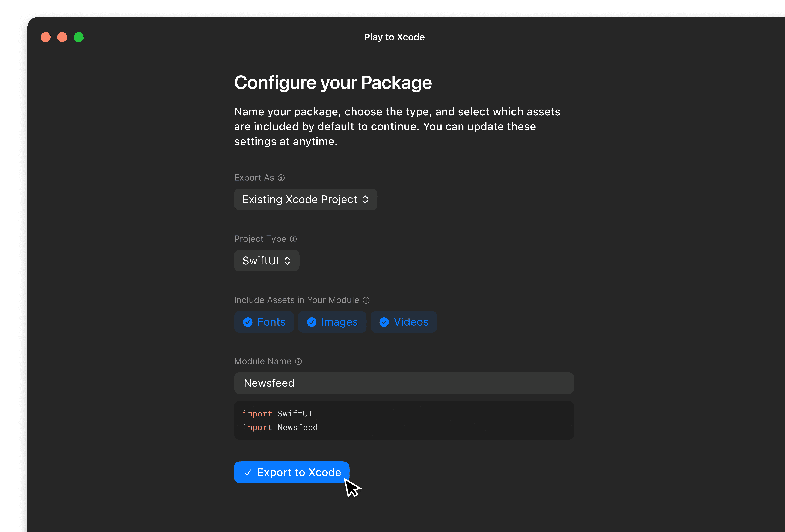This screenshot has width=785, height=532.
Task: Click the Export to Xcode button
Action: (292, 472)
